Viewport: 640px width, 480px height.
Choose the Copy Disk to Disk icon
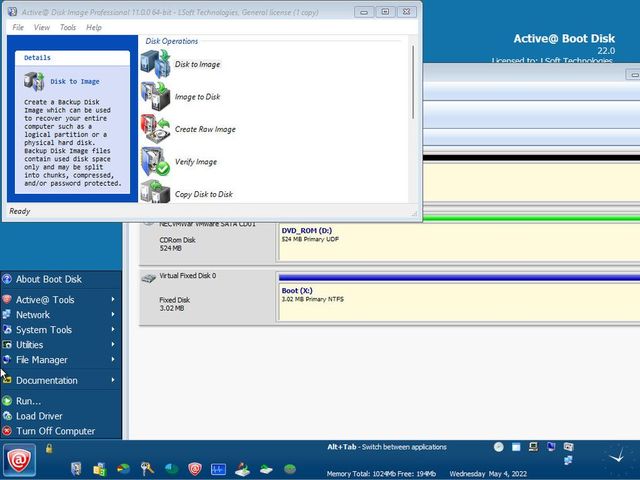(155, 192)
